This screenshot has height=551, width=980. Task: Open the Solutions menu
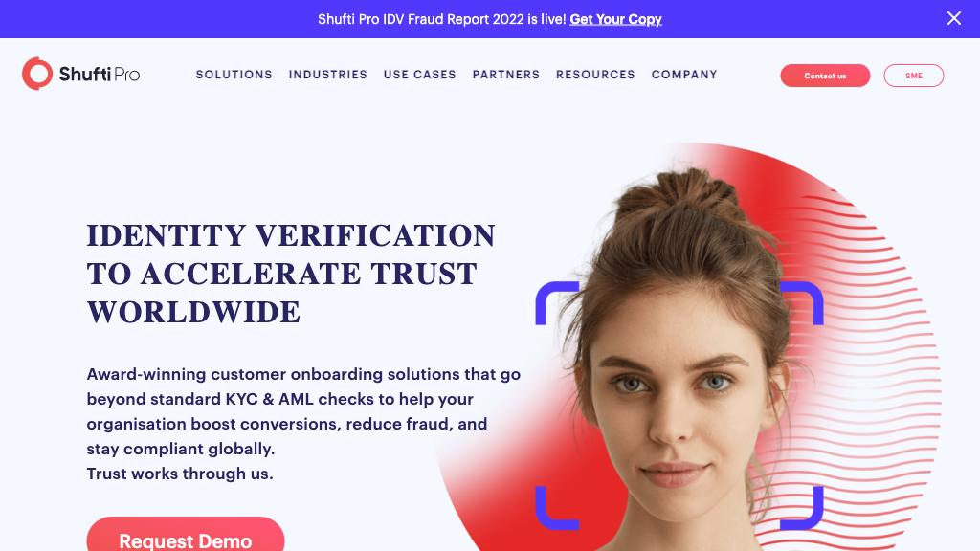coord(234,75)
